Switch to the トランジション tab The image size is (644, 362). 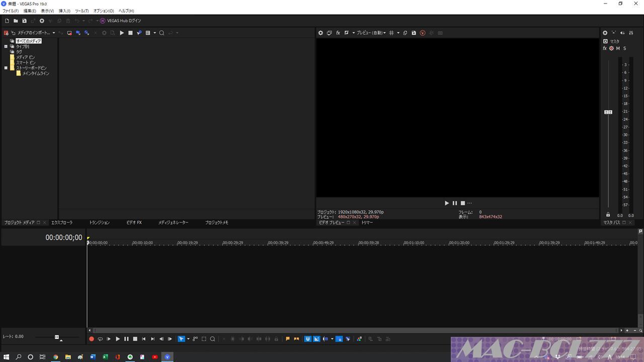tap(99, 222)
